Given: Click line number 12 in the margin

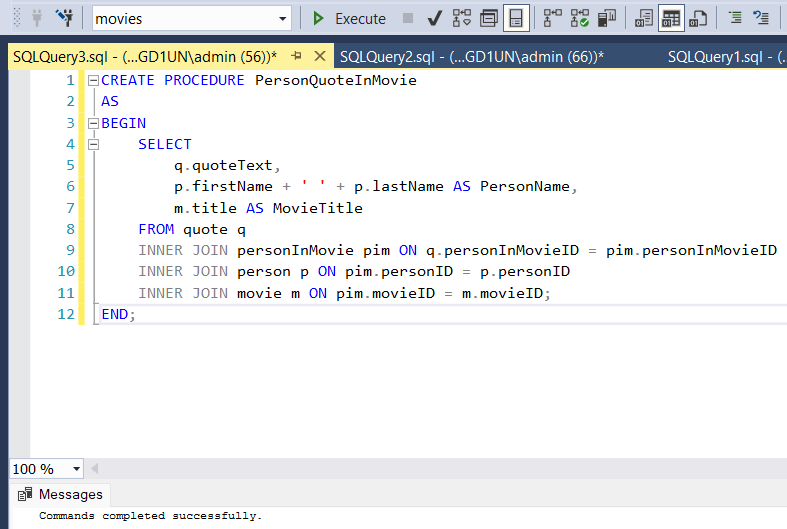Looking at the screenshot, I should tap(66, 314).
